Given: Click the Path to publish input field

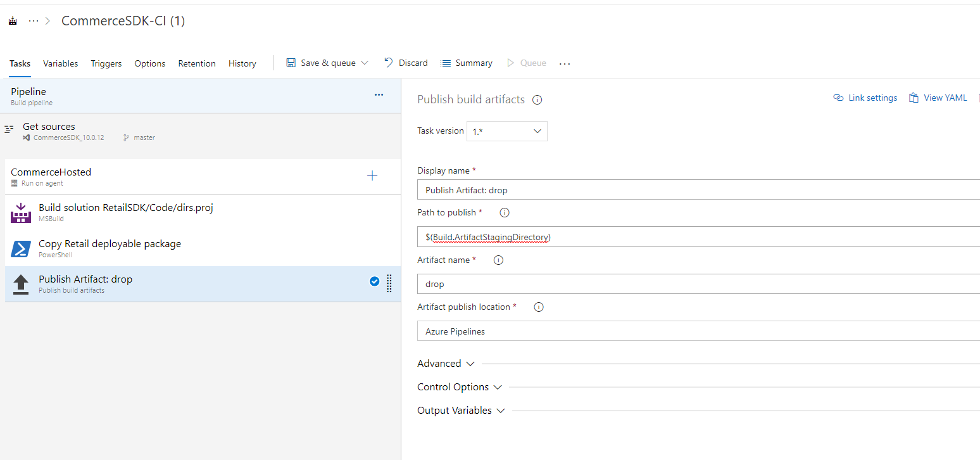Looking at the screenshot, I should pos(698,237).
